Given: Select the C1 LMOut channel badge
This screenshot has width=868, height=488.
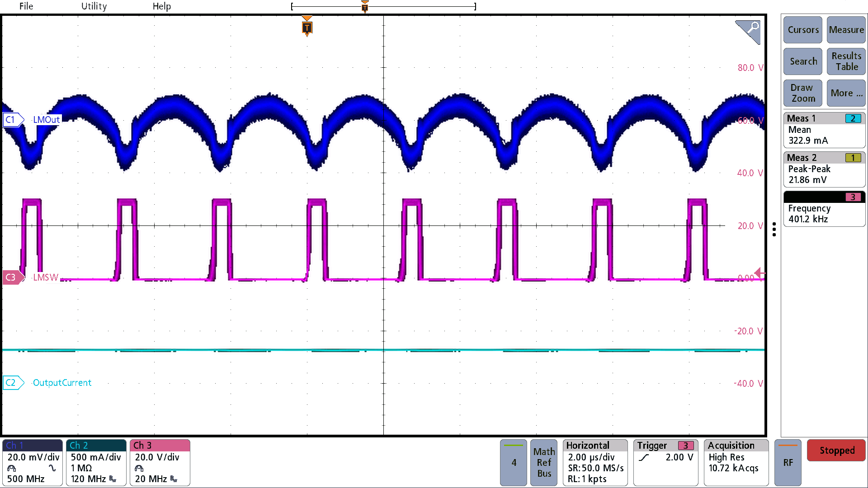Looking at the screenshot, I should point(12,119).
